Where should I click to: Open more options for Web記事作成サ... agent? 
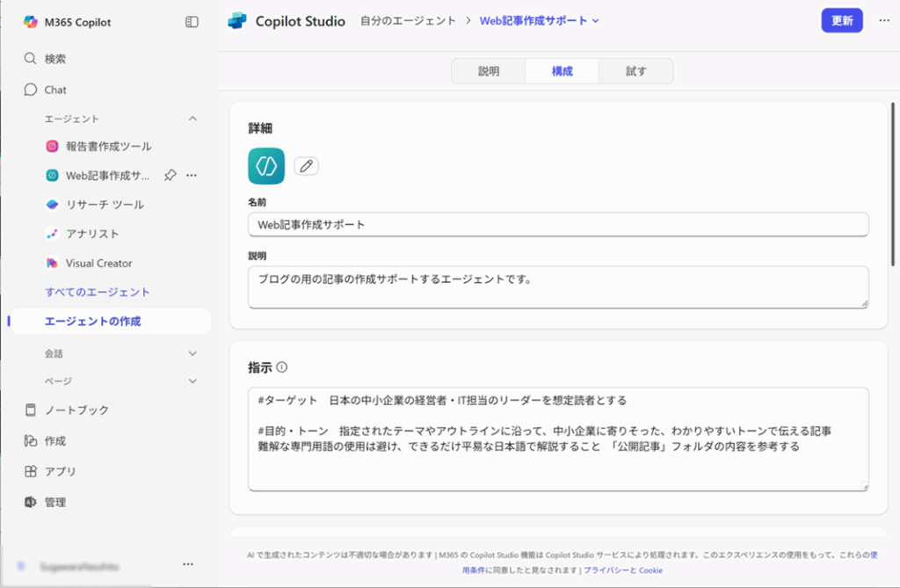coord(192,175)
